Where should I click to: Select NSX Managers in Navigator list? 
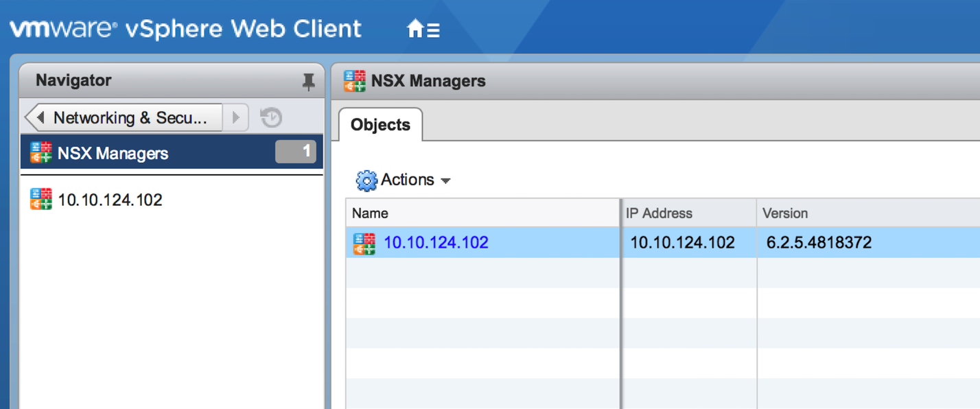[113, 153]
